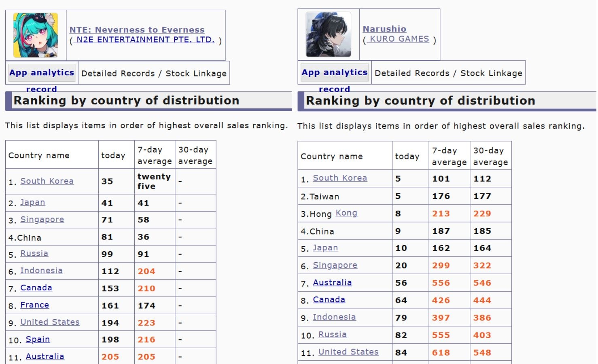
Task: Click 4.China cell in Narushio table
Action: [x=345, y=231]
